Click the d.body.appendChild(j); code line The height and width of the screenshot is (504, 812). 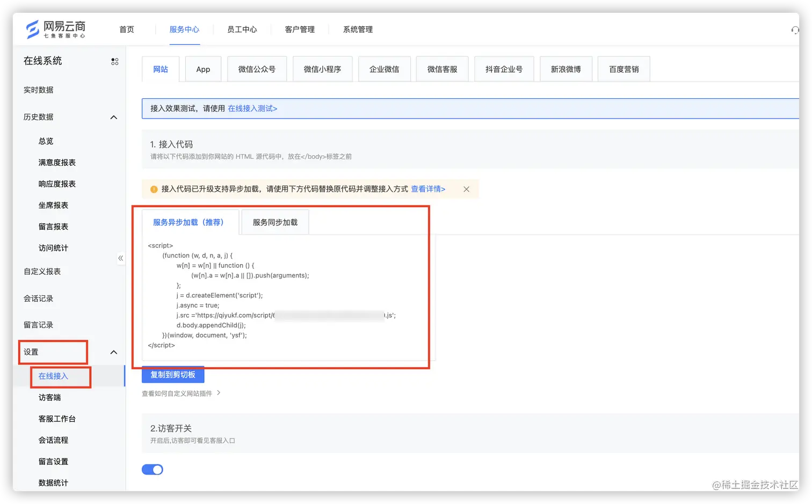coord(211,325)
